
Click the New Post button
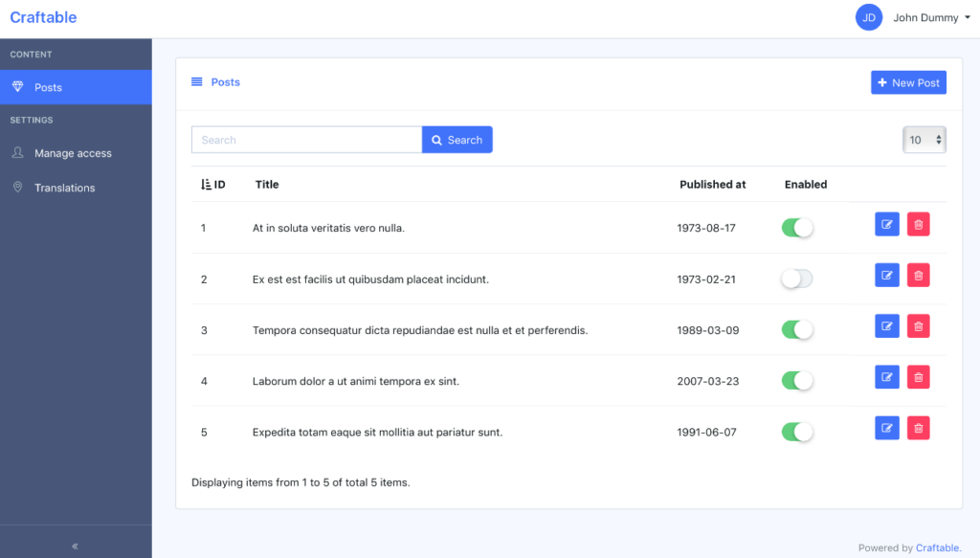pos(908,83)
